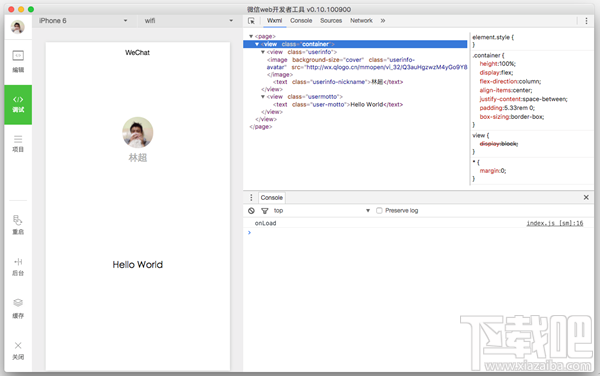Open the 缓存 (cache) sidebar icon
600x376 pixels.
click(18, 309)
